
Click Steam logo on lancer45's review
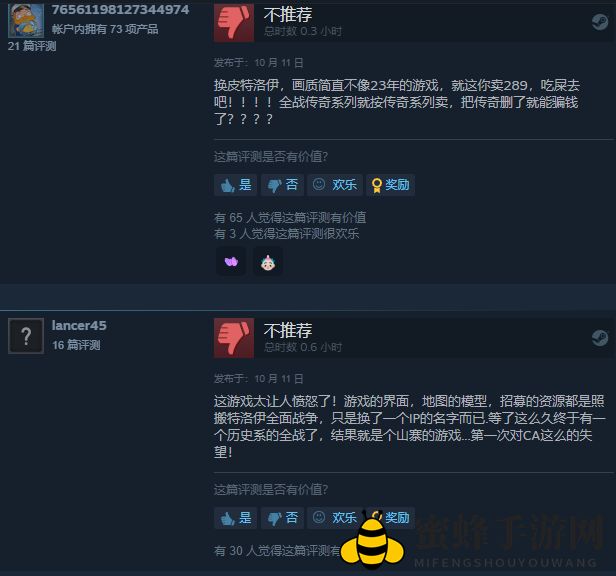click(600, 338)
